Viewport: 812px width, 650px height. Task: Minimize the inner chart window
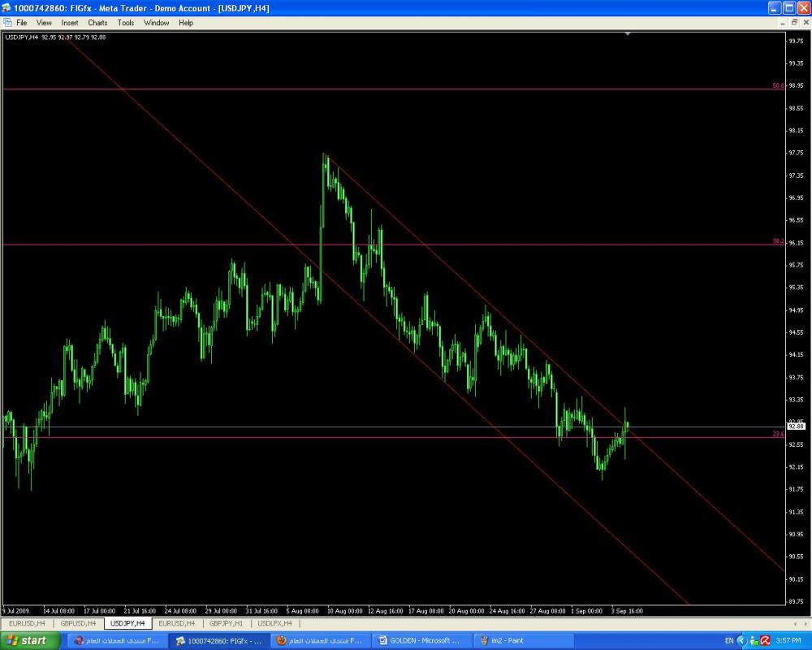pyautogui.click(x=783, y=23)
